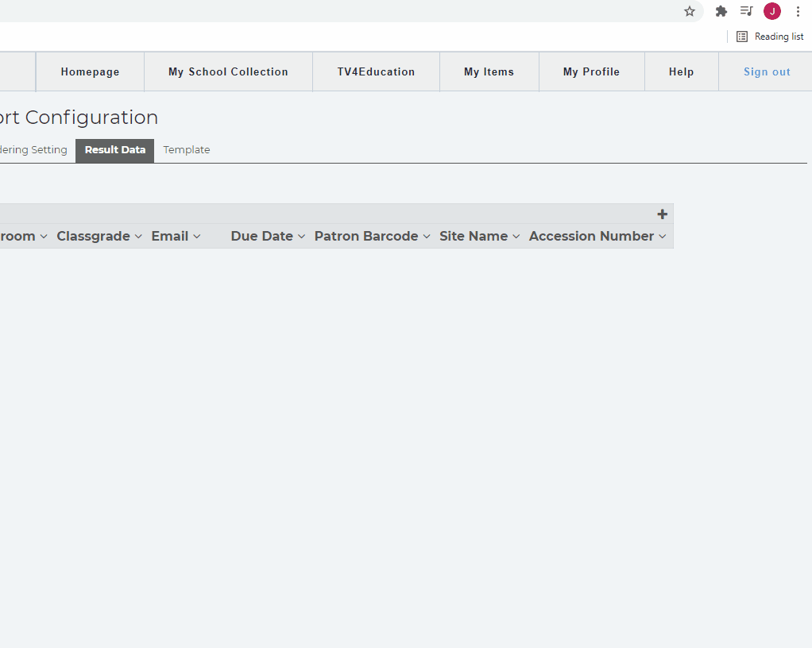Add a column with the plus icon
The width and height of the screenshot is (812, 648).
coord(662,214)
